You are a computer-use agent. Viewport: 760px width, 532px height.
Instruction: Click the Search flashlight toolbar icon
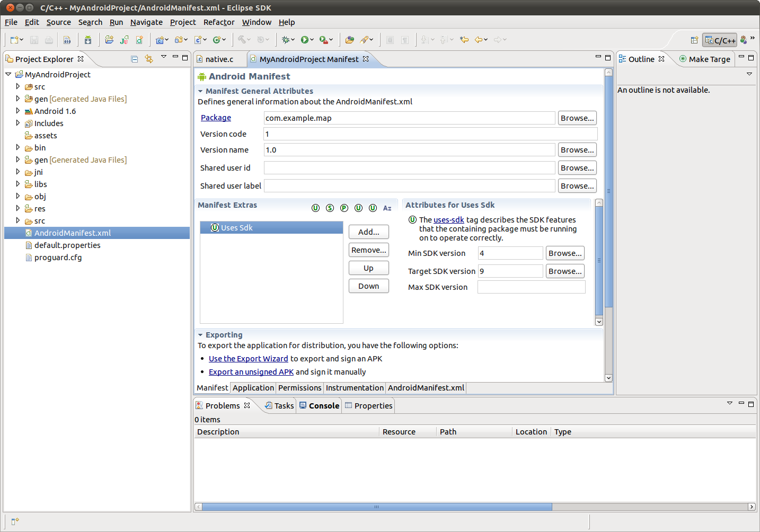click(x=364, y=40)
